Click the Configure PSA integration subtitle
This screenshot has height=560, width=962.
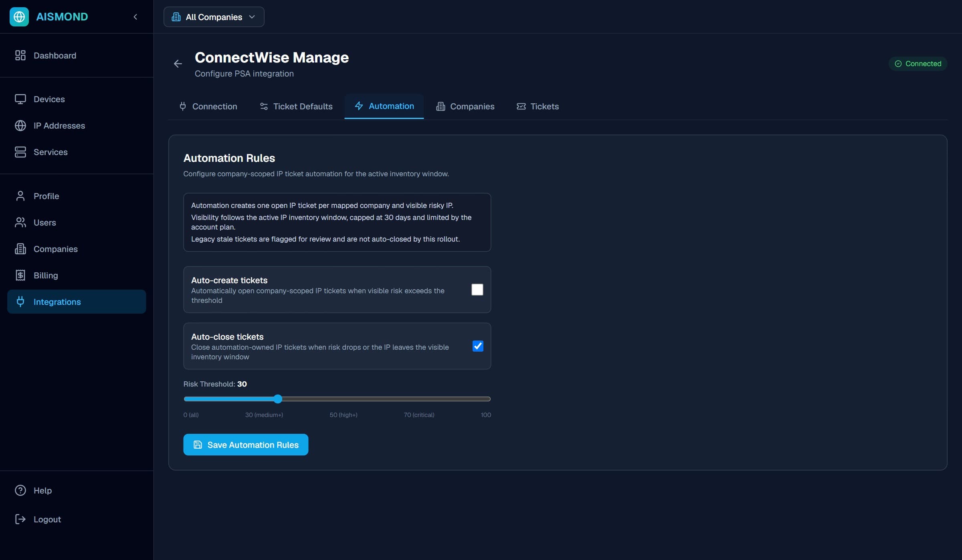click(244, 74)
